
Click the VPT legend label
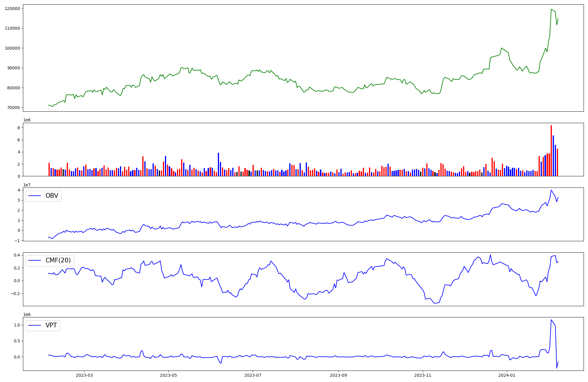coord(51,325)
